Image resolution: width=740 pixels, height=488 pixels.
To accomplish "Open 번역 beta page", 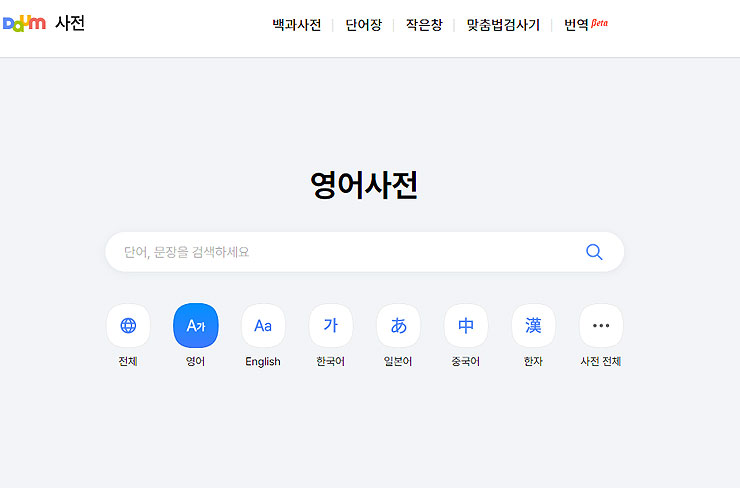I will (x=586, y=24).
